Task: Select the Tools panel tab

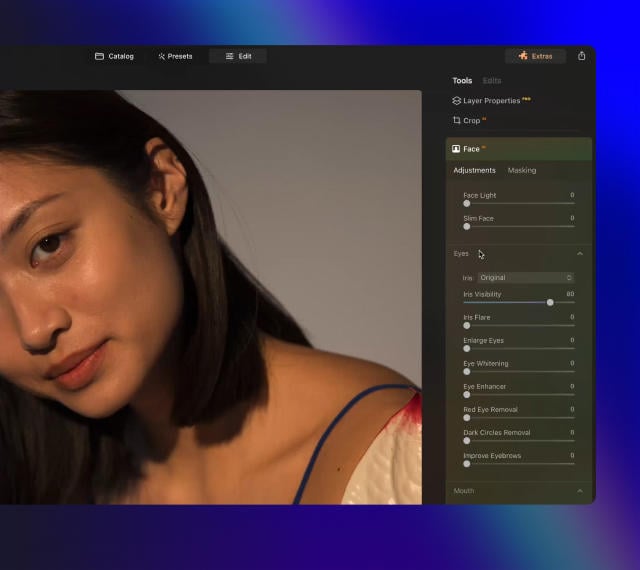Action: (462, 81)
